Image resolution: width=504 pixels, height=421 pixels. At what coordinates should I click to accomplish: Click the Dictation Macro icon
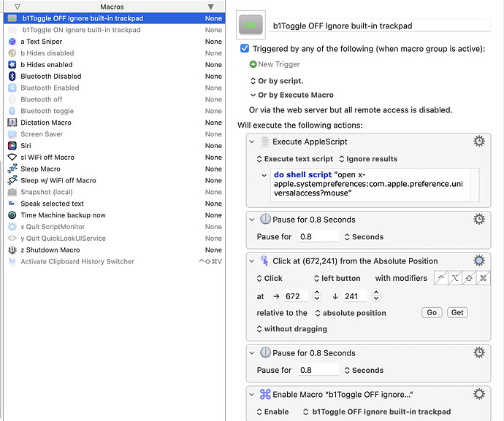pos(12,123)
